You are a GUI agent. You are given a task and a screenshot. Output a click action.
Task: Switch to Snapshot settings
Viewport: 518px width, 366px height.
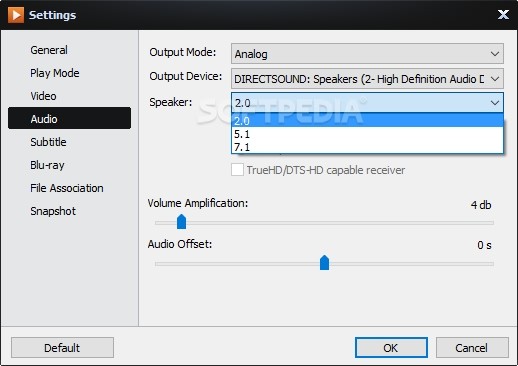pyautogui.click(x=53, y=211)
